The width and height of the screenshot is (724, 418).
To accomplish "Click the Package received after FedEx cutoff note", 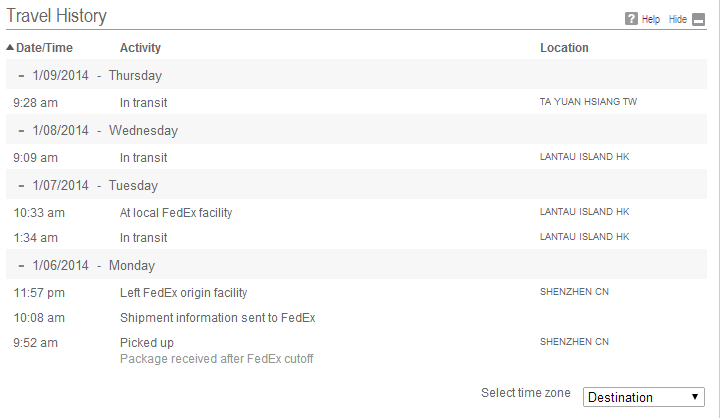I will [x=216, y=358].
